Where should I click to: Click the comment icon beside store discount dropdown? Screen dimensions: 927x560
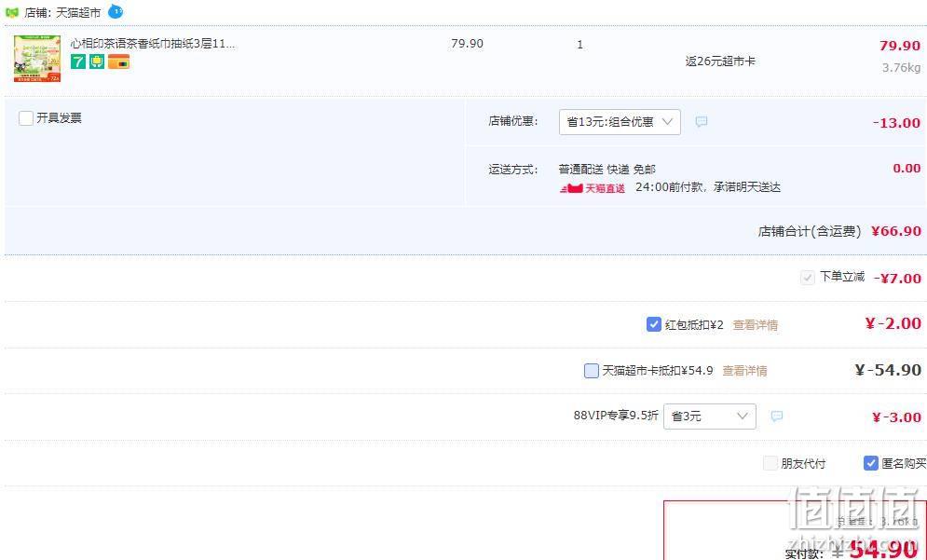tap(702, 122)
